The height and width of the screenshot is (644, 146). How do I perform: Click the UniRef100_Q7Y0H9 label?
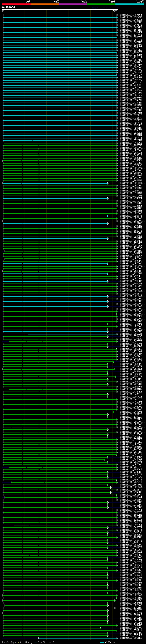tap(131, 140)
